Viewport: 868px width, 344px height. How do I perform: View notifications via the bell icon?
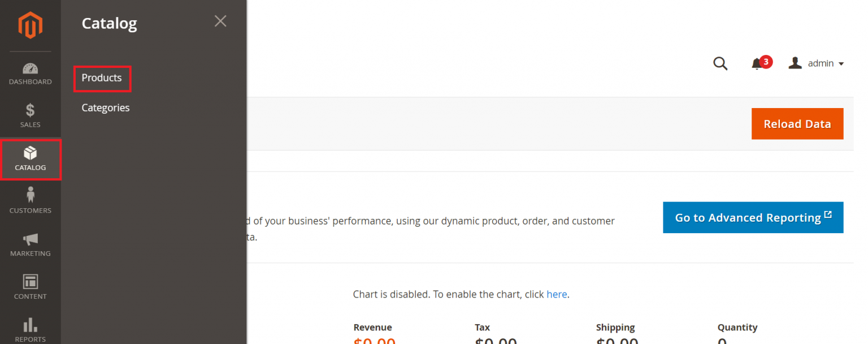click(757, 63)
